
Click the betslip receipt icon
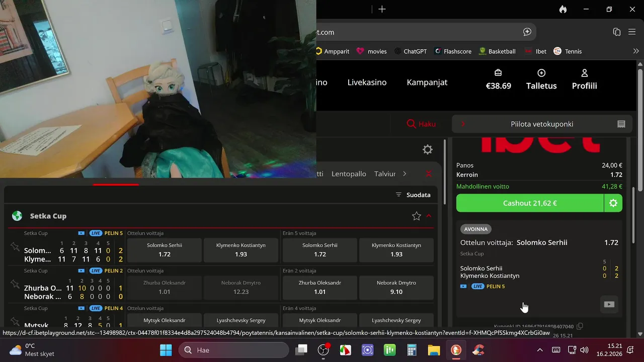621,124
